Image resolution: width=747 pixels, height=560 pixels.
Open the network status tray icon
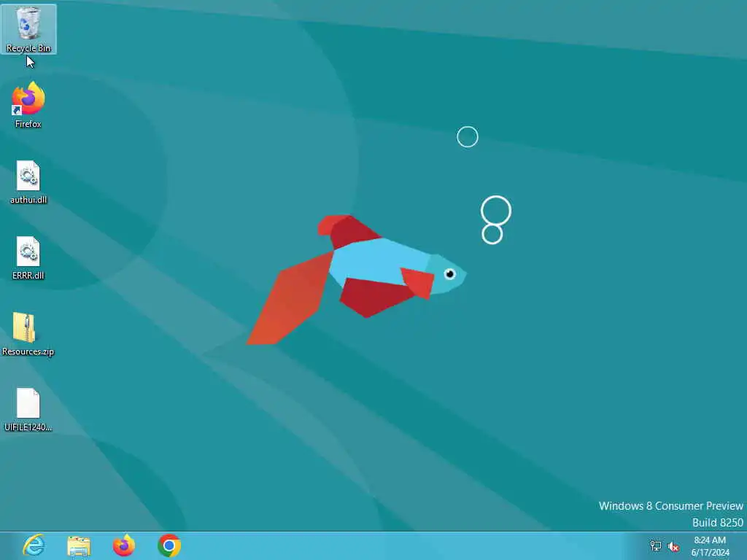(x=656, y=546)
